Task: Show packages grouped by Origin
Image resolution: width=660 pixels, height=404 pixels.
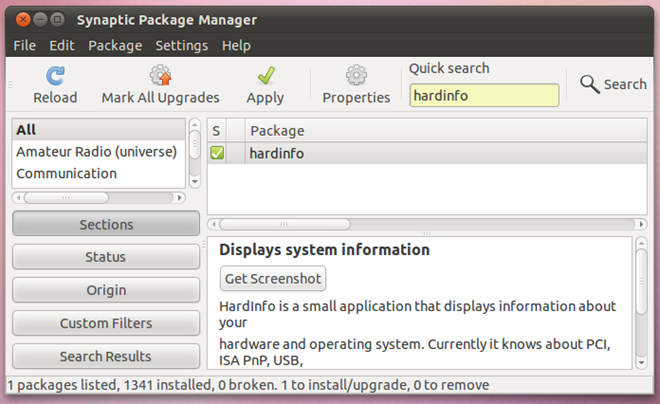Action: click(x=105, y=290)
